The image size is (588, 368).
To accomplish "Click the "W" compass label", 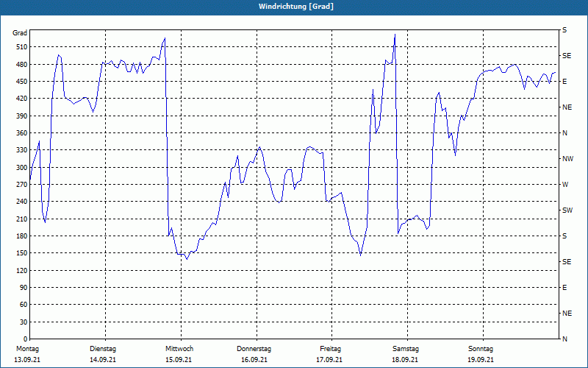I will click(565, 185).
